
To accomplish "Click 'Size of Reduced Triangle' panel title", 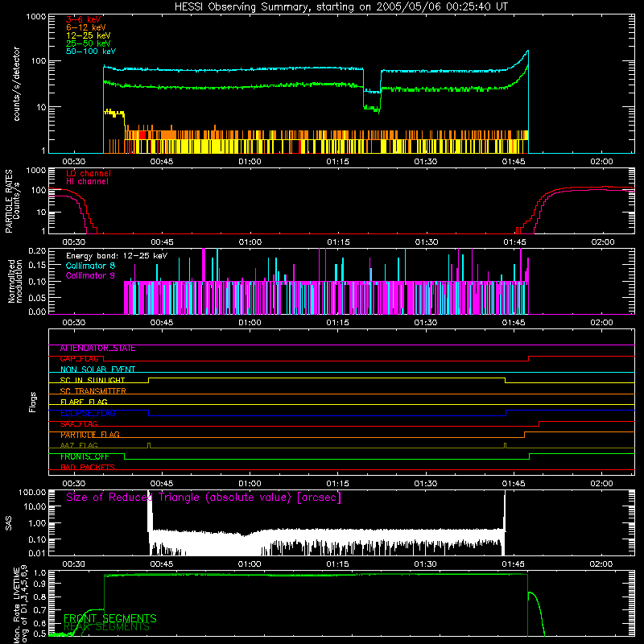I will [x=204, y=497].
